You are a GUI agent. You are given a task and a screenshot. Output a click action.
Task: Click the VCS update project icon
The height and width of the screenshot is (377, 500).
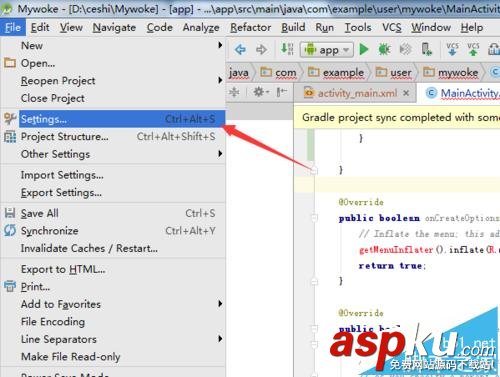click(x=452, y=49)
